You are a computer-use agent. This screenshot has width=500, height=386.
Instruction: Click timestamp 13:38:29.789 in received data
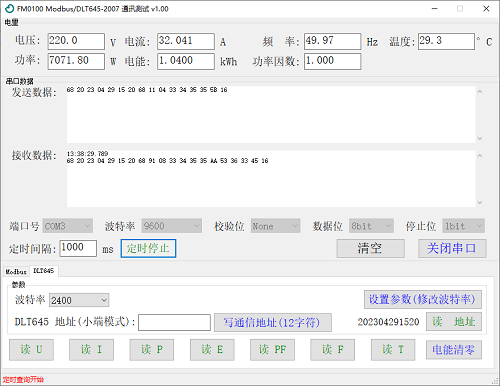87,154
